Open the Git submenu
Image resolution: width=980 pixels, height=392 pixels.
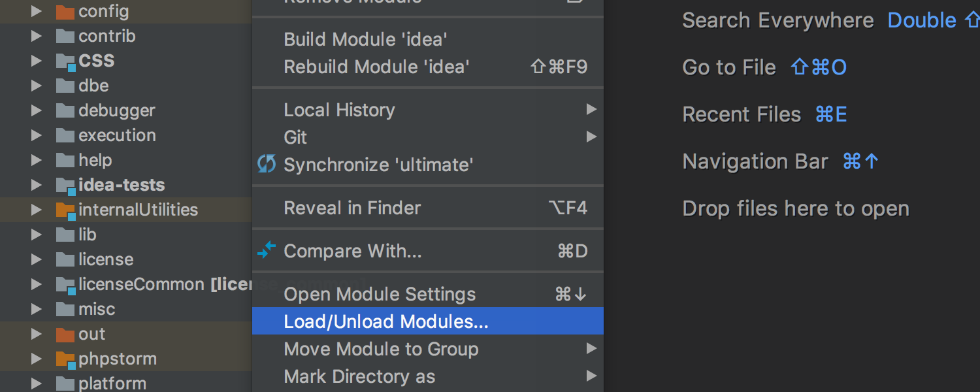[428, 137]
